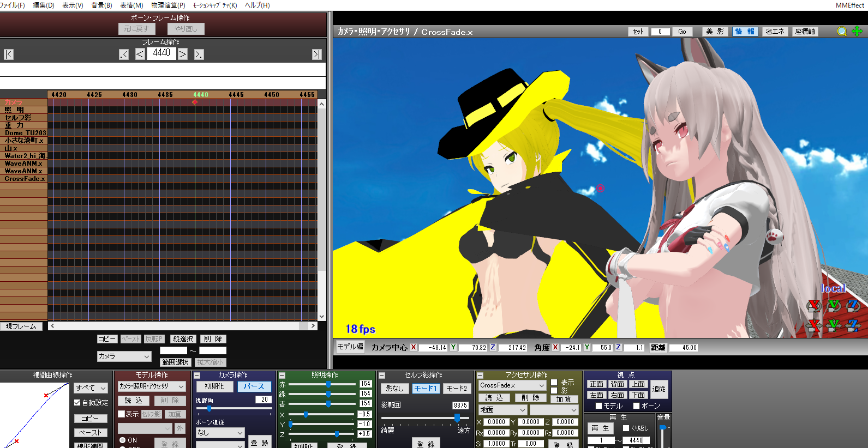Viewport: 868px width, 448px height.
Task: Adjust the 影範囲 slider
Action: [x=457, y=417]
